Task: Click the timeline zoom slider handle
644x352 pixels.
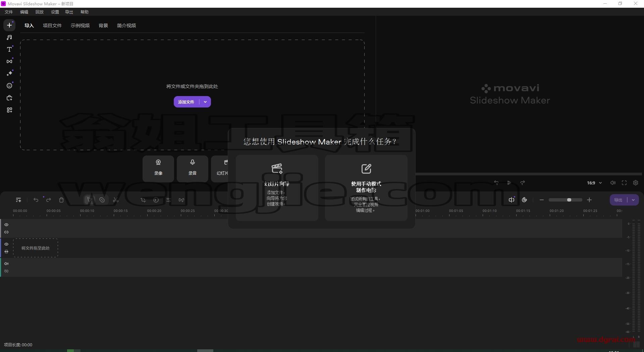Action: 569,200
